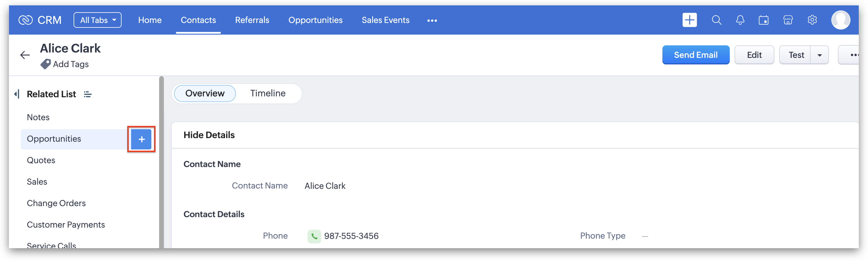Image resolution: width=868 pixels, height=261 pixels.
Task: Open the All Tabs dropdown
Action: pos(97,20)
